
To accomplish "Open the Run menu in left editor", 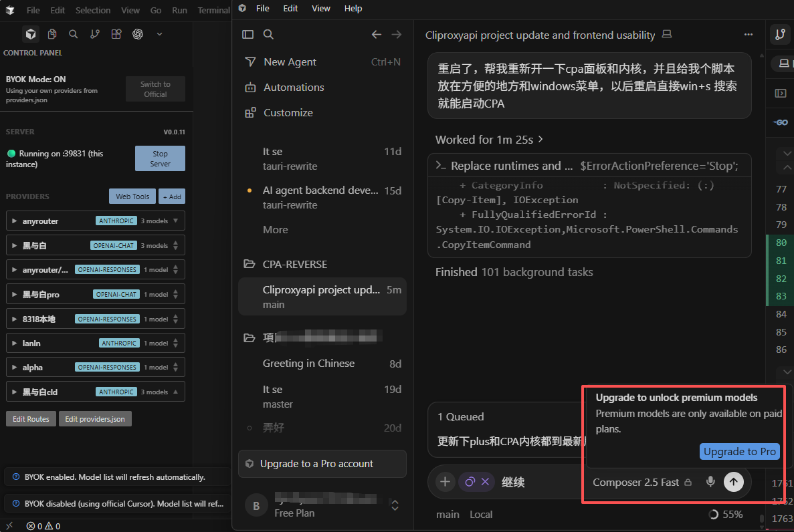I will 179,10.
